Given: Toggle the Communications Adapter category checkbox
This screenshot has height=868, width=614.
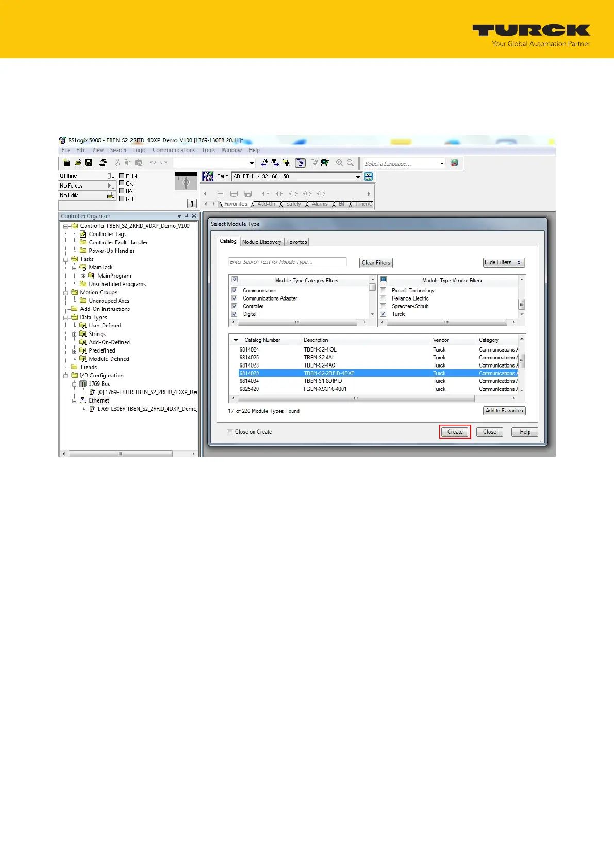Looking at the screenshot, I should (234, 298).
